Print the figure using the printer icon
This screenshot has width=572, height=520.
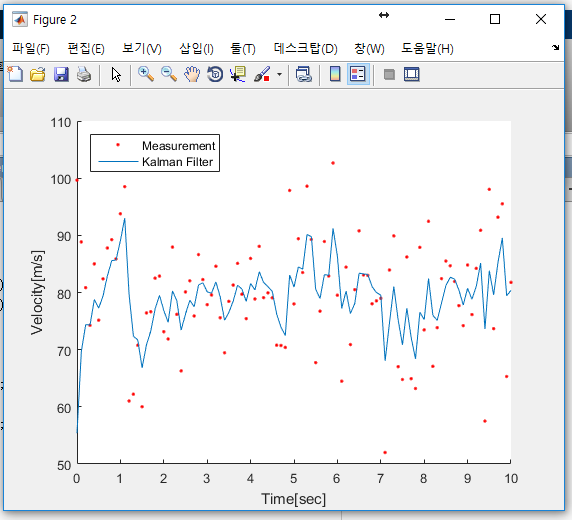(x=84, y=74)
